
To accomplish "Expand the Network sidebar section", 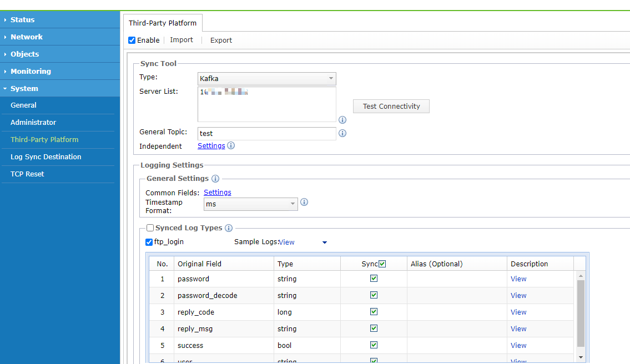I will coord(60,37).
